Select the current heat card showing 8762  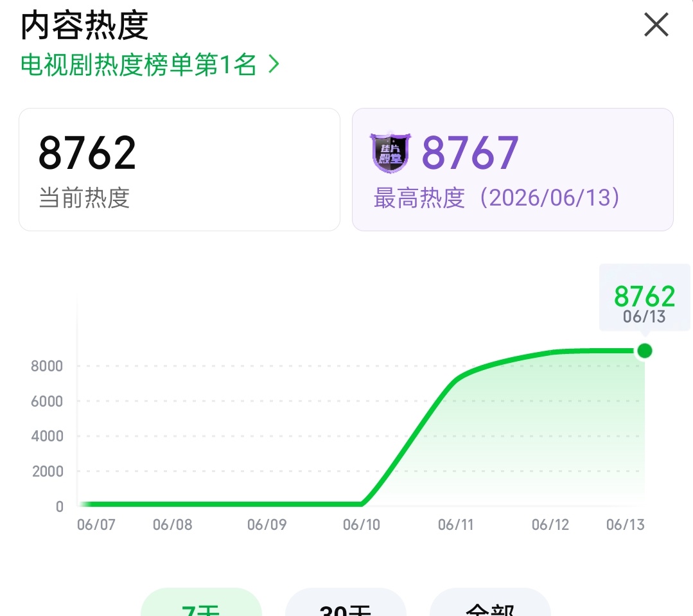(x=179, y=169)
